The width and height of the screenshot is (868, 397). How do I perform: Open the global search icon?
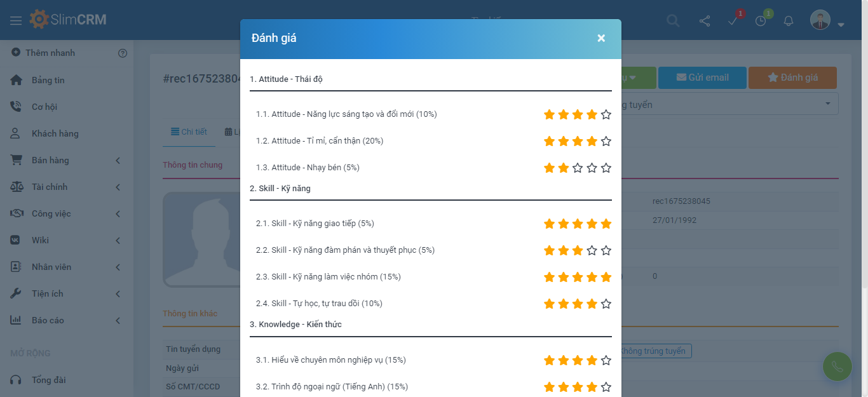tap(673, 20)
